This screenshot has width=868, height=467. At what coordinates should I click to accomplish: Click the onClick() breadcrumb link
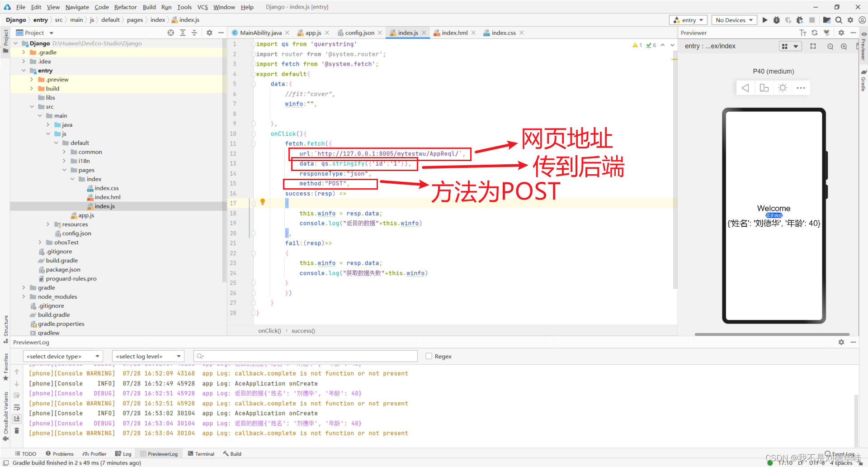pos(269,331)
